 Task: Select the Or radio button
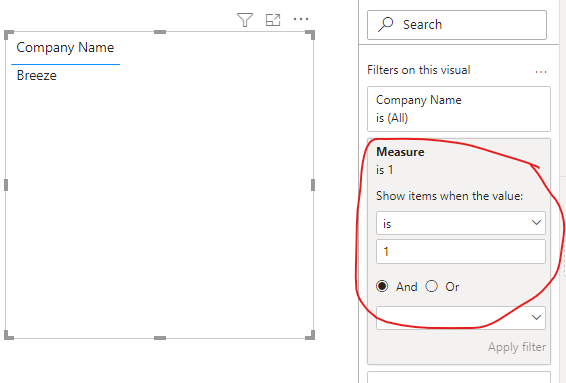(x=431, y=286)
